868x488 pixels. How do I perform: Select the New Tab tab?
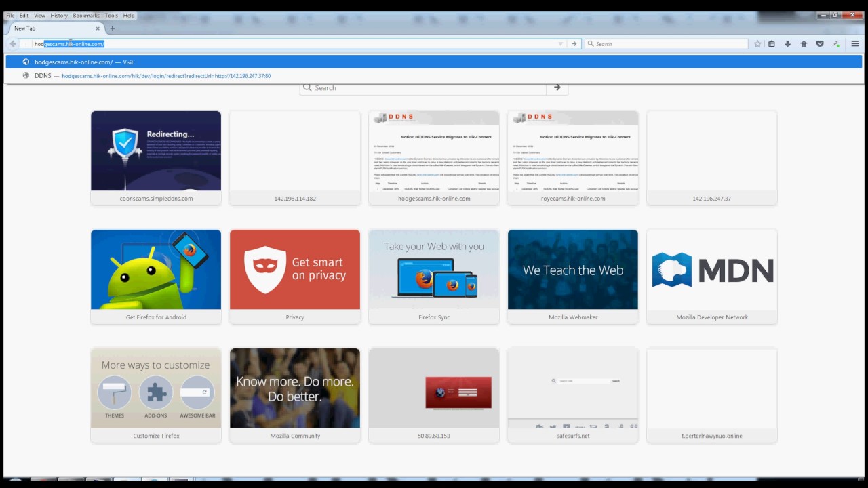click(54, 28)
